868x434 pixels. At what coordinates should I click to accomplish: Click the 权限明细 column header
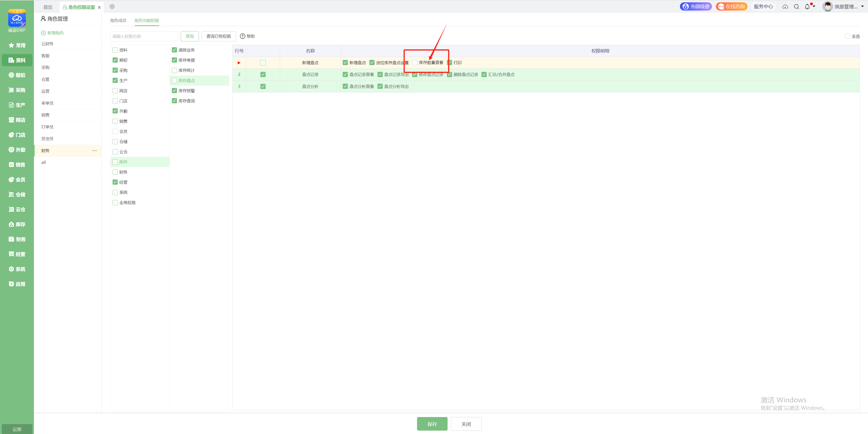(x=600, y=51)
